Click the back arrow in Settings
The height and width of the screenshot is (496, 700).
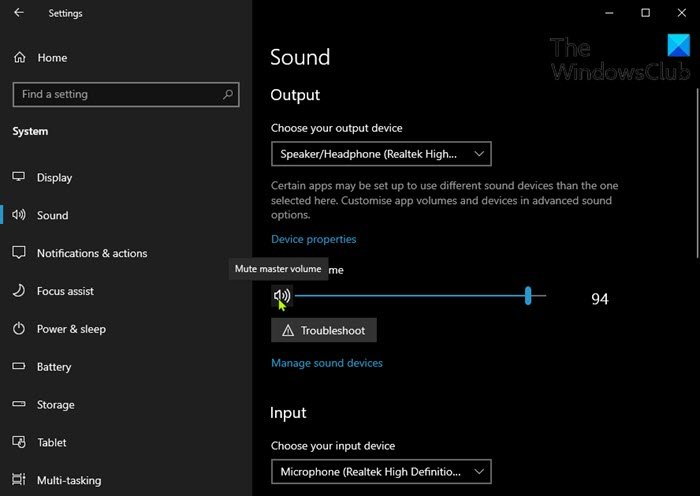20,13
